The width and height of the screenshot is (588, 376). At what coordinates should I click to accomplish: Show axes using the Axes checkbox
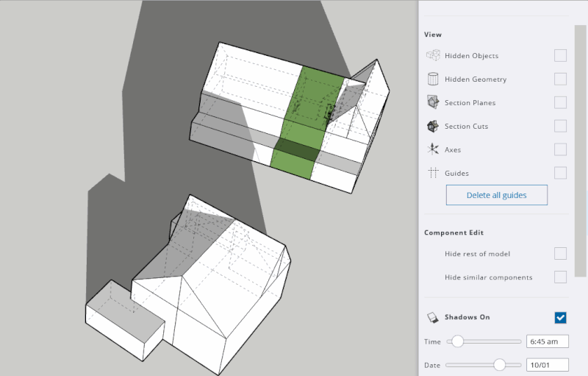click(x=560, y=149)
